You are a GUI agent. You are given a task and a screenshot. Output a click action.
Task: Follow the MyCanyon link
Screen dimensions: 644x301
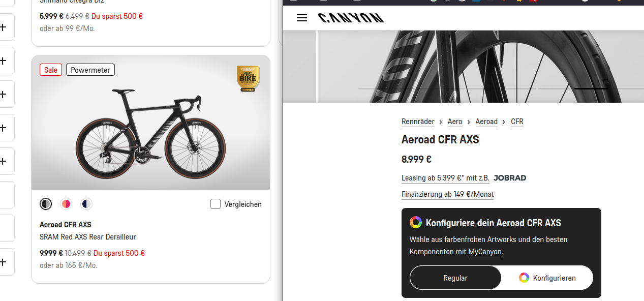(x=485, y=252)
